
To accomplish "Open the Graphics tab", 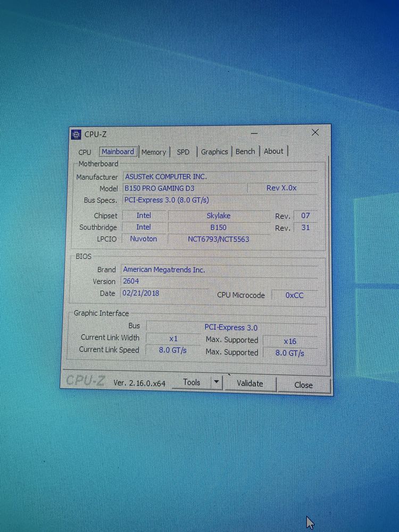I will point(214,152).
